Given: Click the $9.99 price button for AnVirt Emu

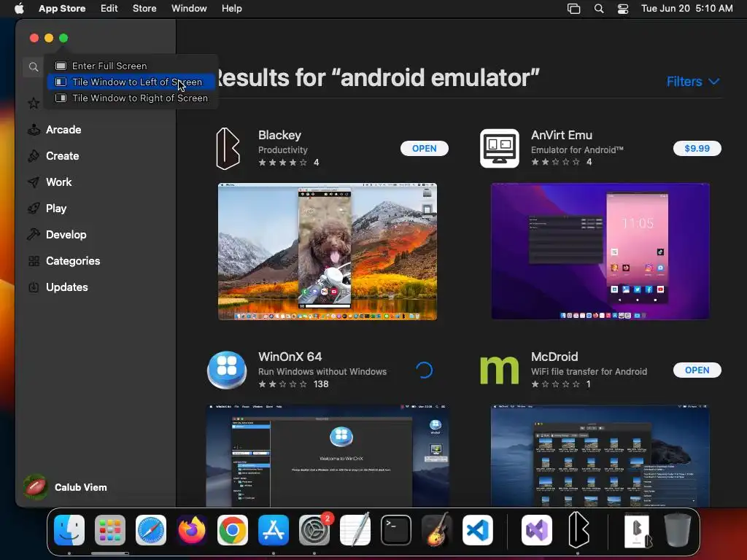Looking at the screenshot, I should 697,149.
